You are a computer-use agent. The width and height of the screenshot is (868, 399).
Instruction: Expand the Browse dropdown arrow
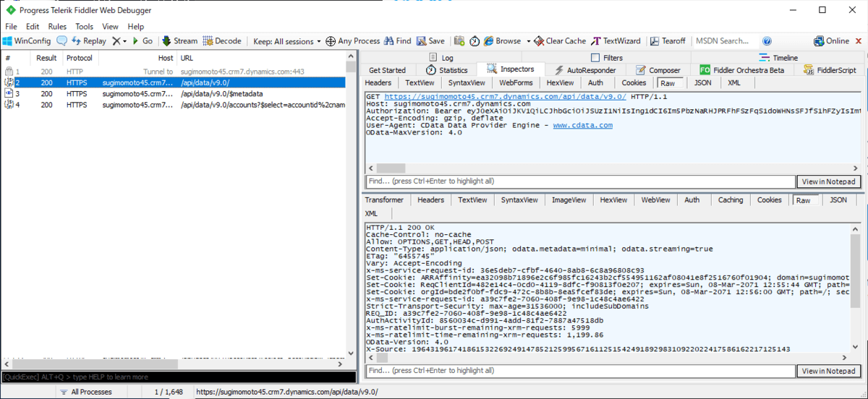tap(528, 41)
